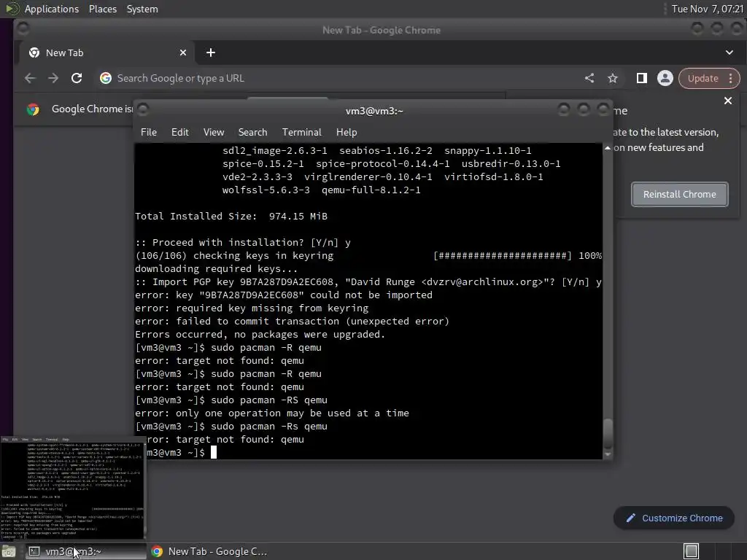Open terminal Edit menu
The image size is (747, 560).
(x=179, y=132)
